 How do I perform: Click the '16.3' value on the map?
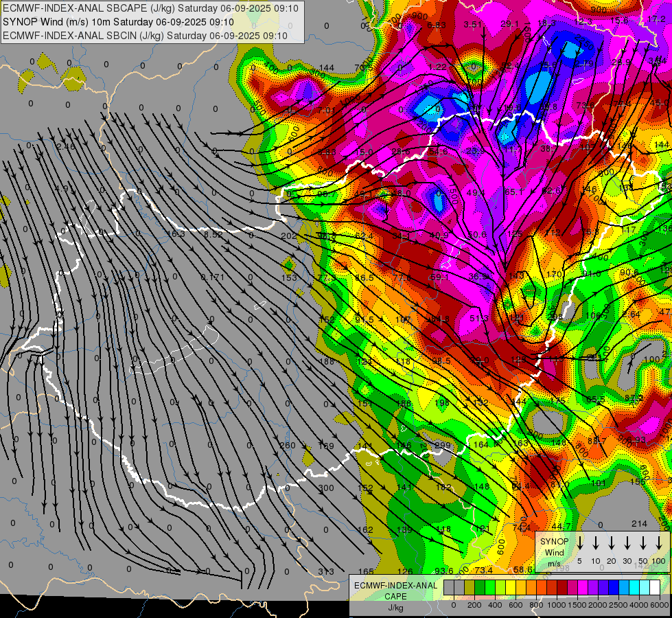[x=176, y=233]
